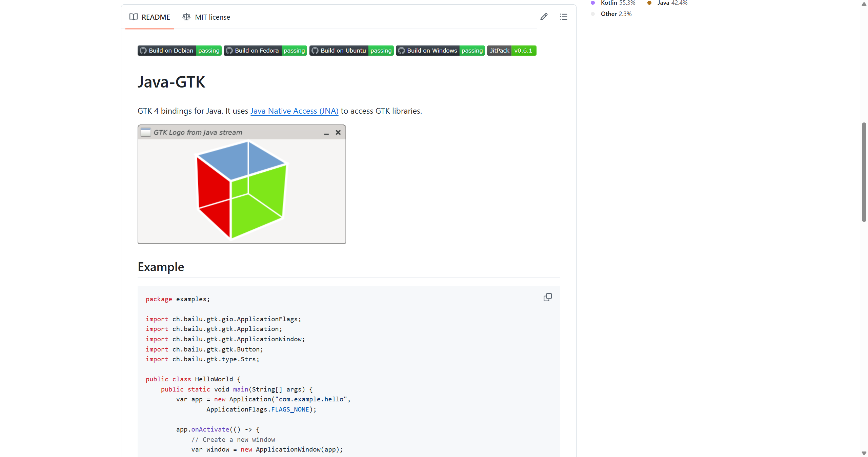Click GitHub icon on Build on Windows badge
This screenshot has width=868, height=457.
(x=401, y=50)
